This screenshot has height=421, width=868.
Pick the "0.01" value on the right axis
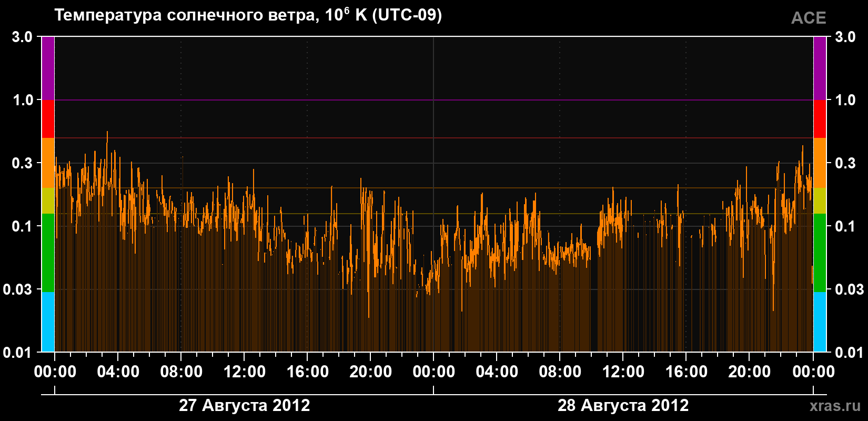[x=850, y=353]
